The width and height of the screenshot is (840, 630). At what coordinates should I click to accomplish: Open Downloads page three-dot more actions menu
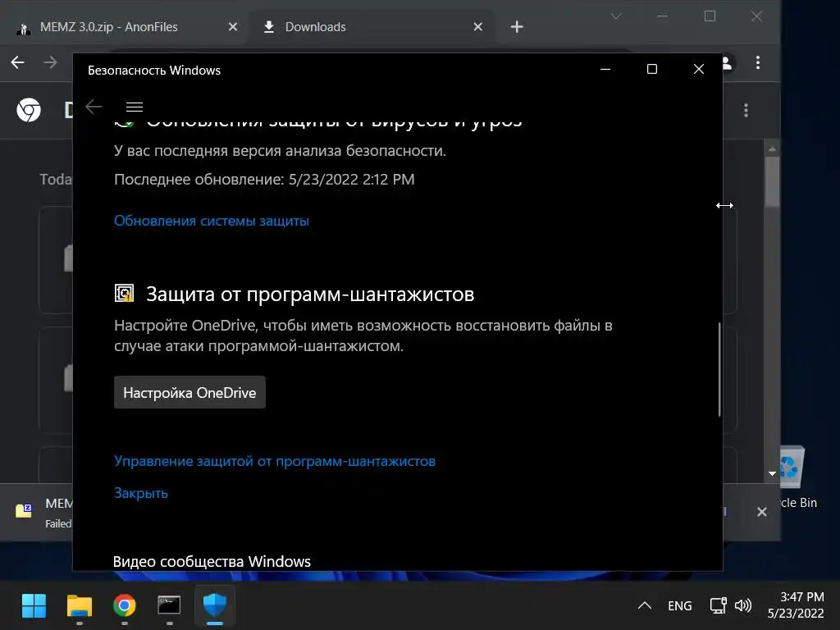tap(746, 111)
